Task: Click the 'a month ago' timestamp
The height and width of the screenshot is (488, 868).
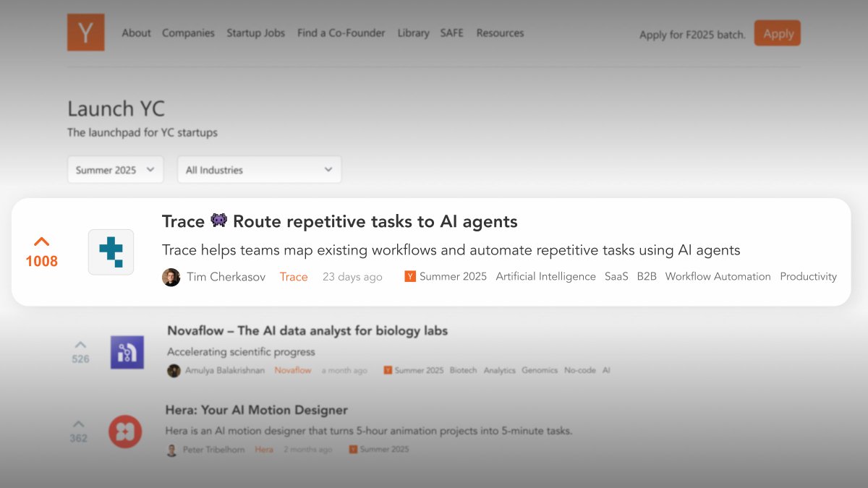Action: click(x=344, y=371)
